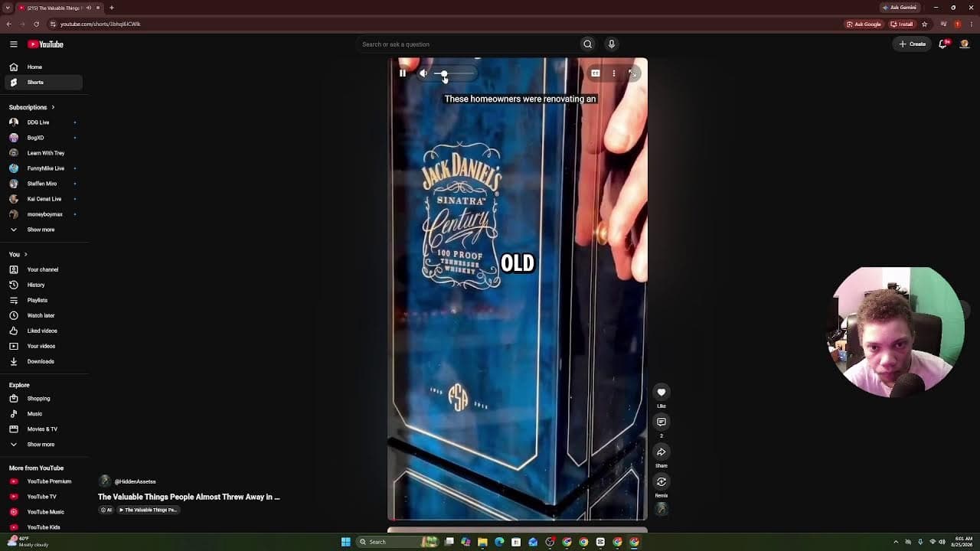Click the Create button
The height and width of the screenshot is (551, 980).
coord(913,44)
